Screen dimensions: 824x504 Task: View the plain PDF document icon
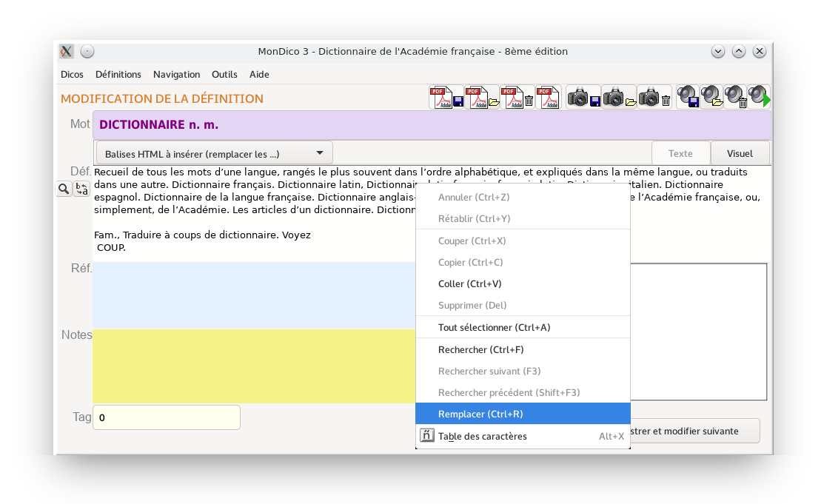click(548, 98)
